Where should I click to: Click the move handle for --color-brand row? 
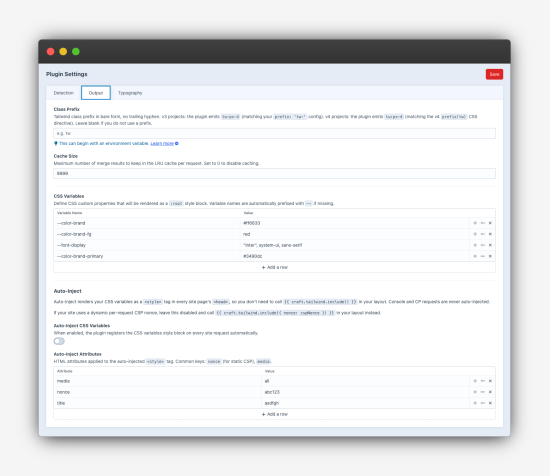point(475,223)
